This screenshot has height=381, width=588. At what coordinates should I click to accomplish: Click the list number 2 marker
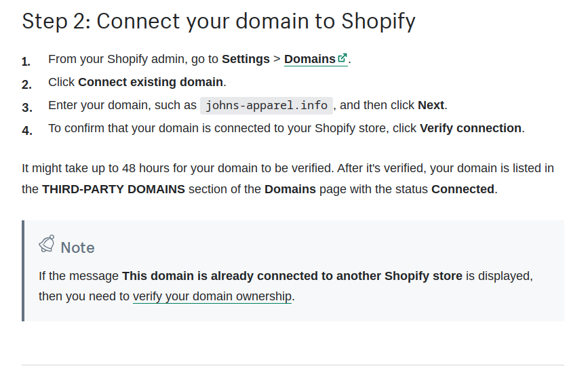tap(26, 85)
